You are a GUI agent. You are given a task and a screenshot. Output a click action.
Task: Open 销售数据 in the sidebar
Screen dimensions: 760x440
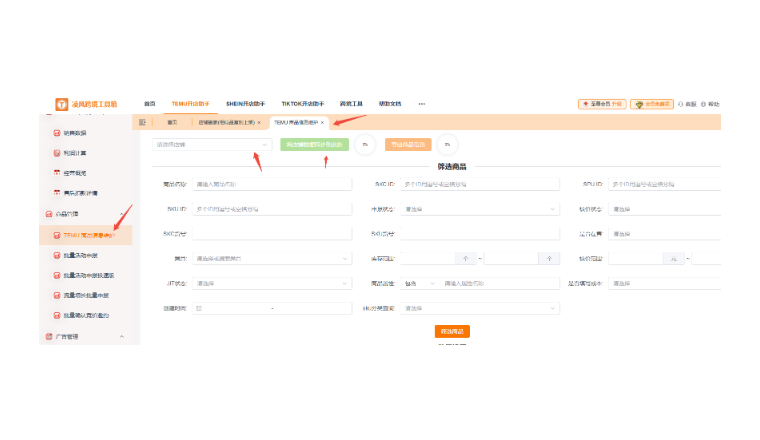(x=75, y=133)
